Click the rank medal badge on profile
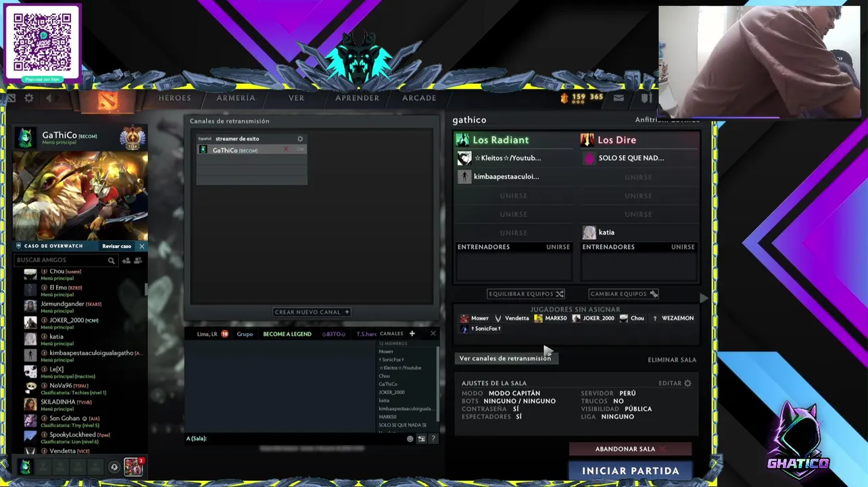 (132, 137)
